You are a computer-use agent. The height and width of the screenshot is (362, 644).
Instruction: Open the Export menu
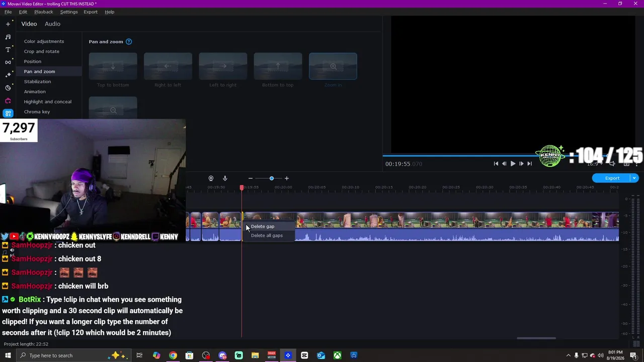click(91, 12)
